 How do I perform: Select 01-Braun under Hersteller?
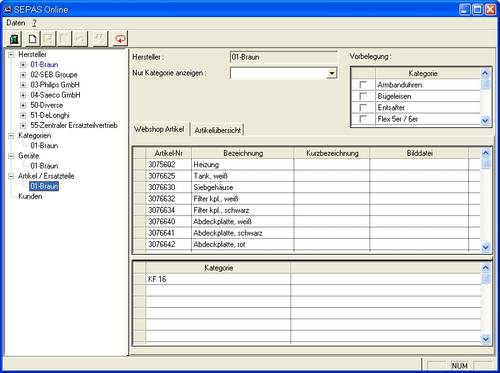click(x=44, y=64)
